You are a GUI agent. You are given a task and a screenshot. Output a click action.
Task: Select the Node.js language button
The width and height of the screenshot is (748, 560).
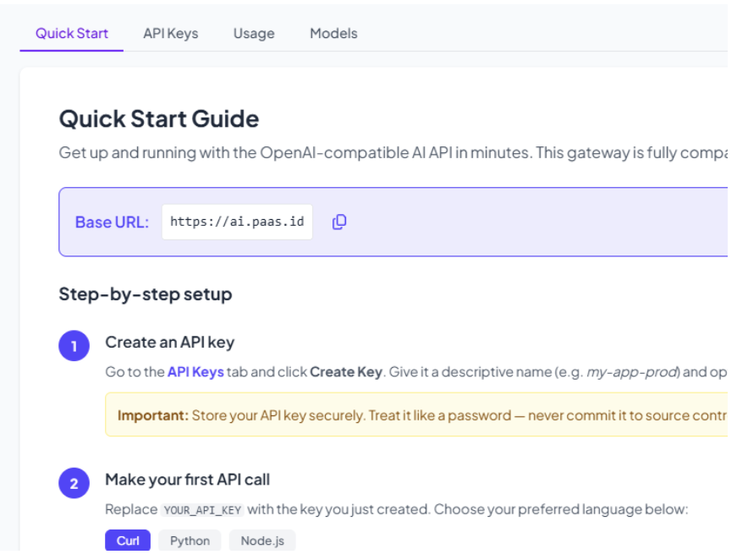262,541
